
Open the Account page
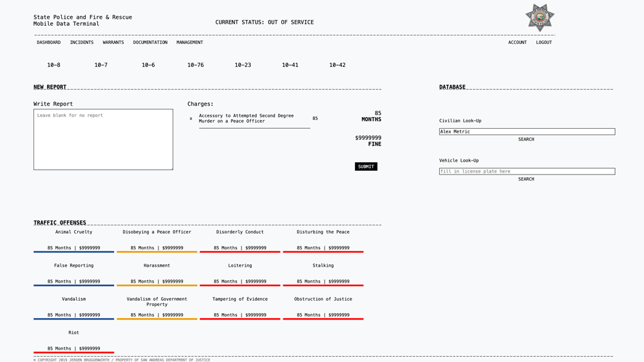[517, 43]
